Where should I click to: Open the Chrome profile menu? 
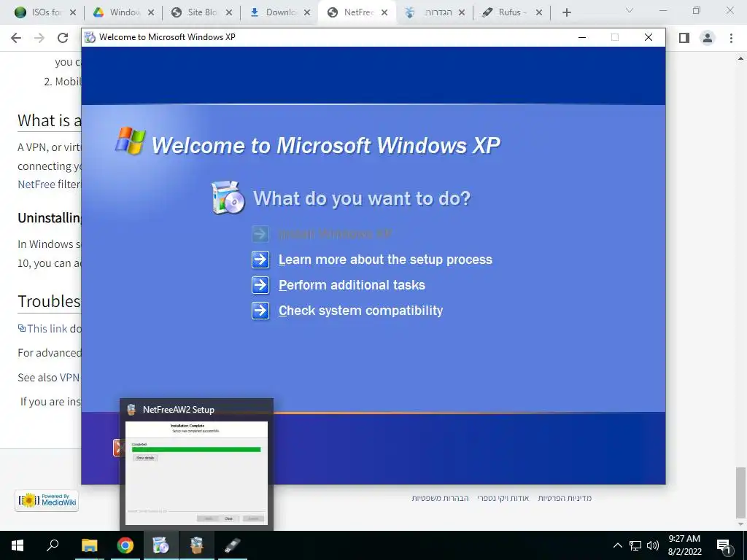coord(708,38)
